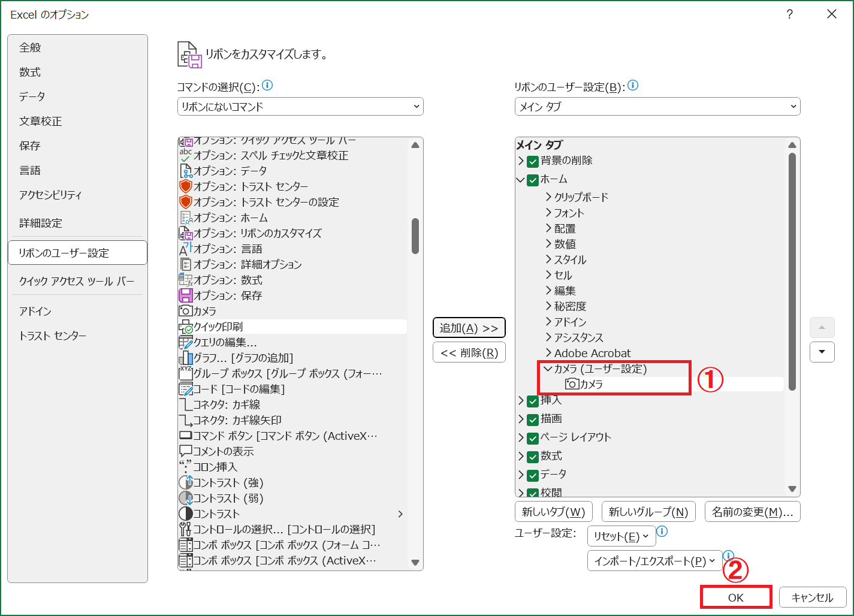Click the elbow arrow connector icon
854x616 pixels.
(x=186, y=420)
